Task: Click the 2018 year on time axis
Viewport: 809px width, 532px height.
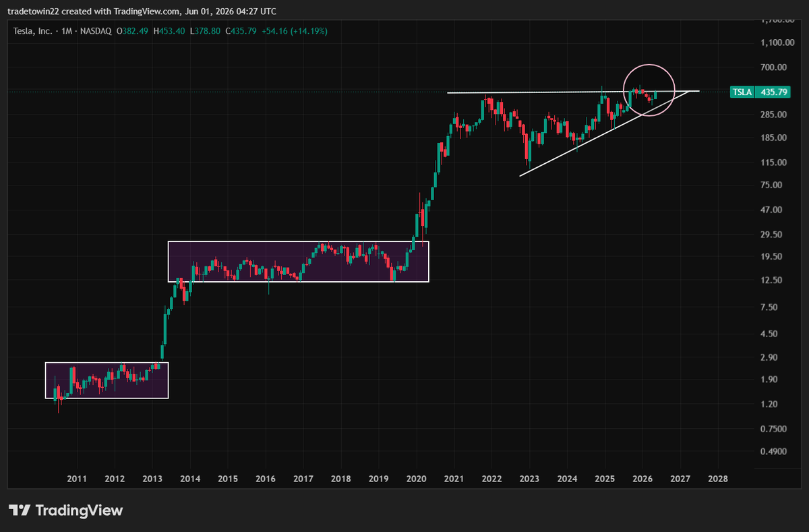Action: [341, 478]
